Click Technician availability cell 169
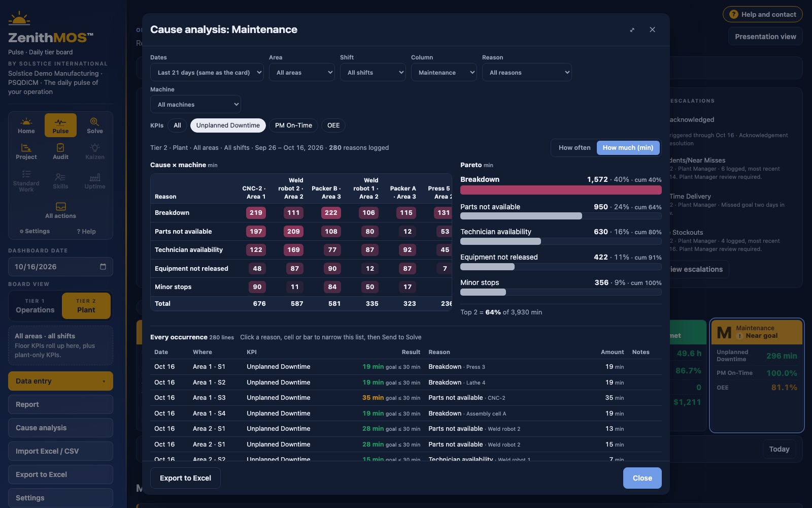The image size is (812, 508). tap(293, 250)
